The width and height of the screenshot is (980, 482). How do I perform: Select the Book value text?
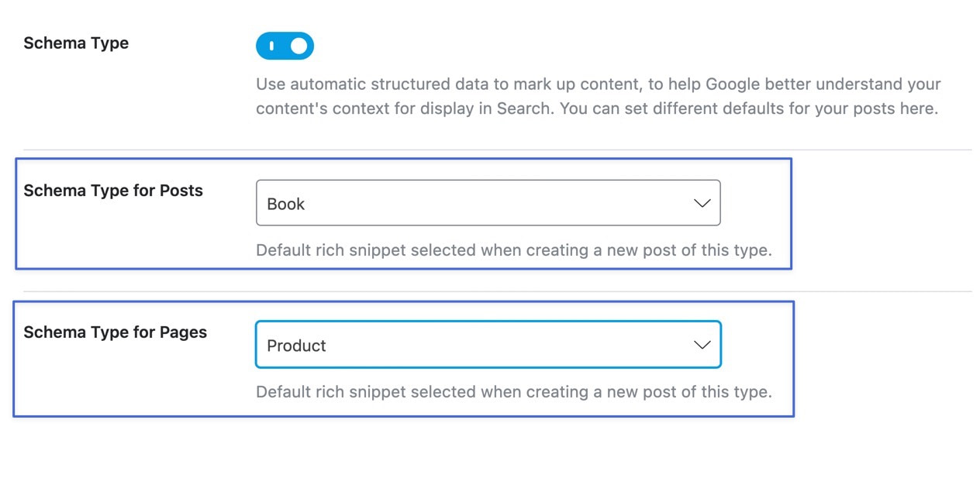(x=285, y=204)
